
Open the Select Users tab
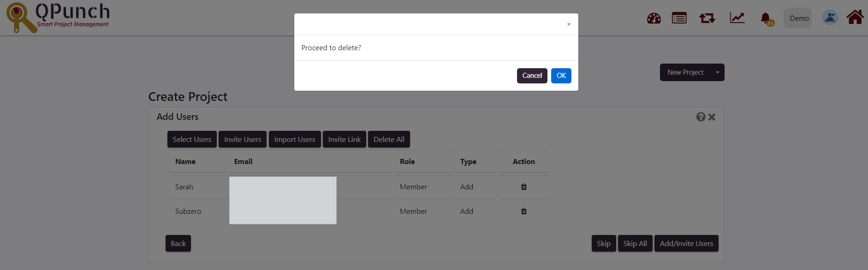click(x=192, y=139)
